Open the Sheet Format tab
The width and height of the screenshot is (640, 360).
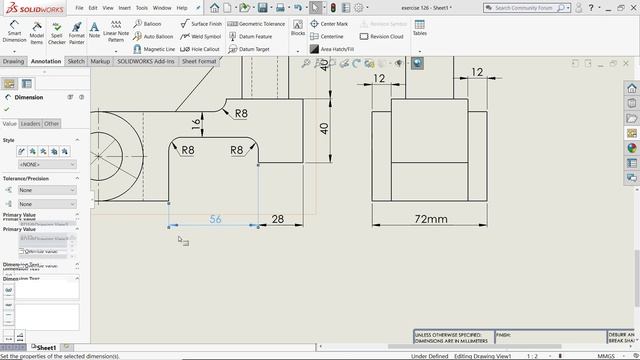[199, 61]
